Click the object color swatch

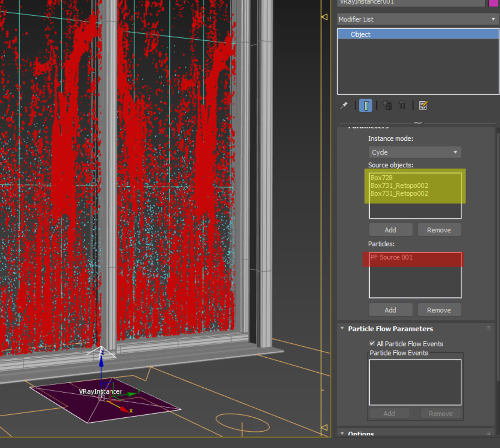494,2
